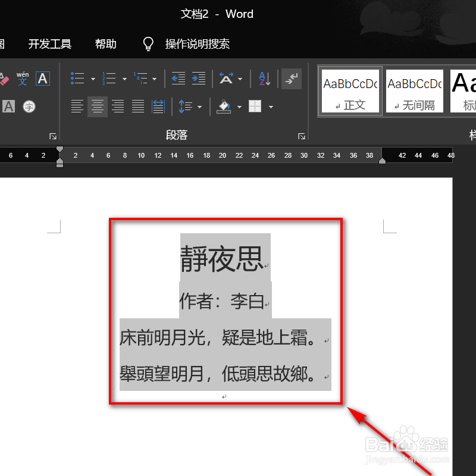The width and height of the screenshot is (476, 476).
Task: Switch to the 开发工具 ribbon tab
Action: pos(49,43)
